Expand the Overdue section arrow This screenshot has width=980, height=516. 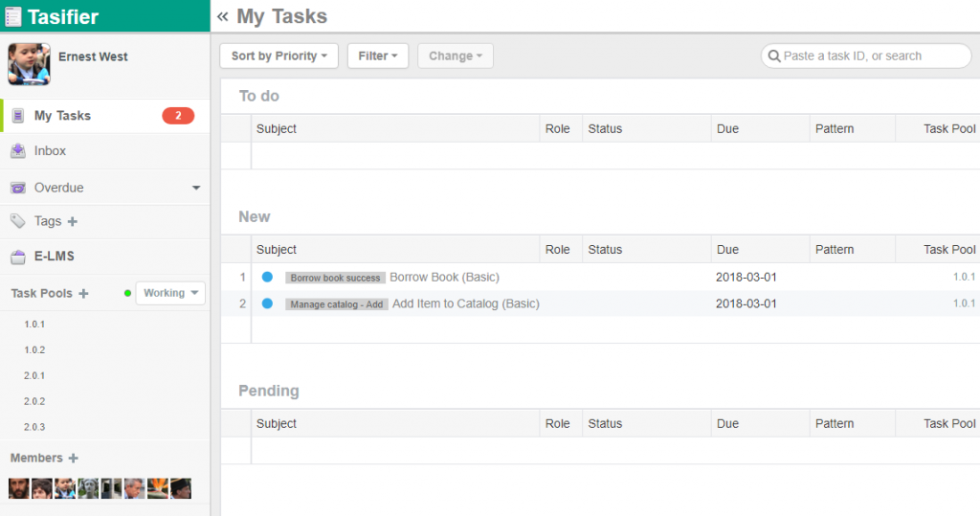coord(196,188)
